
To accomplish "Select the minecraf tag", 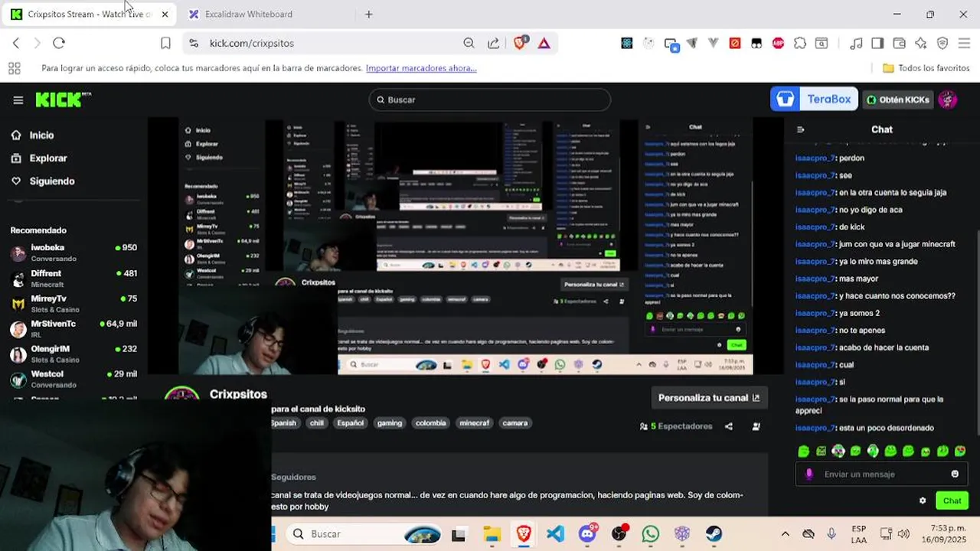I will coord(474,422).
